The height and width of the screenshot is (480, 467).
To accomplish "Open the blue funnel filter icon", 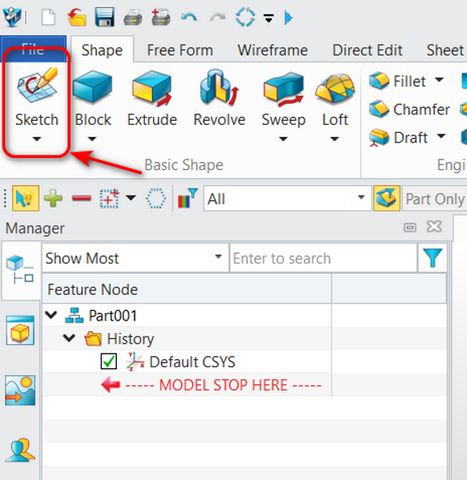I will pos(432,258).
